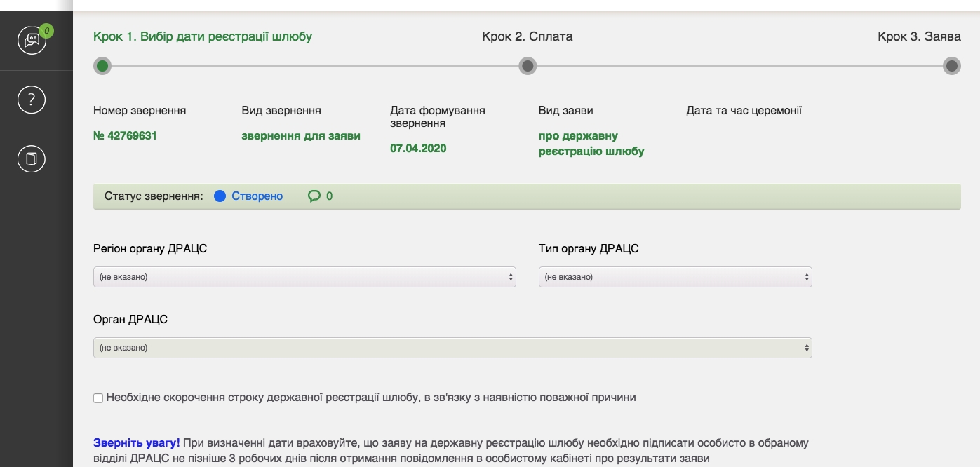Open the documents copy sidebar icon

pyautogui.click(x=32, y=159)
